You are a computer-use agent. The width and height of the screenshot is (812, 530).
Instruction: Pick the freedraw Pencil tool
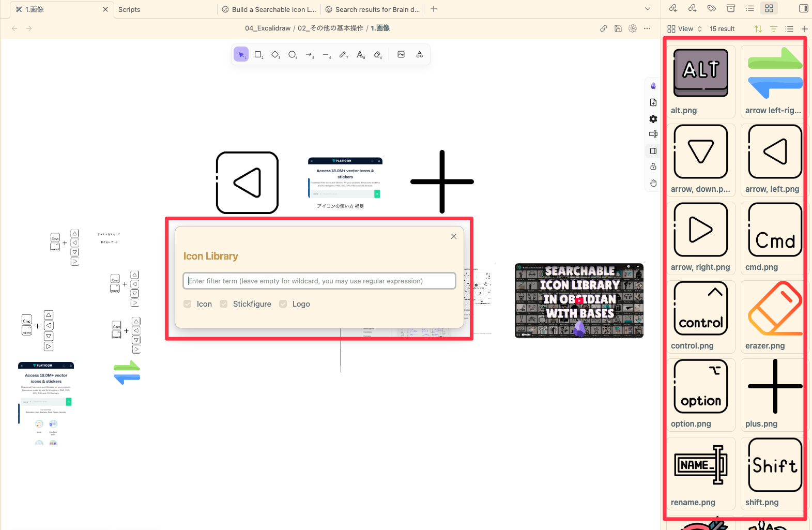[x=343, y=54]
